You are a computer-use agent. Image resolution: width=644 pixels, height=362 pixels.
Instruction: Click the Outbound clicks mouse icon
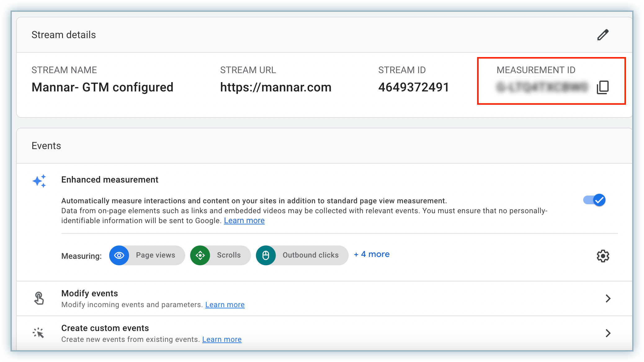[x=266, y=255]
